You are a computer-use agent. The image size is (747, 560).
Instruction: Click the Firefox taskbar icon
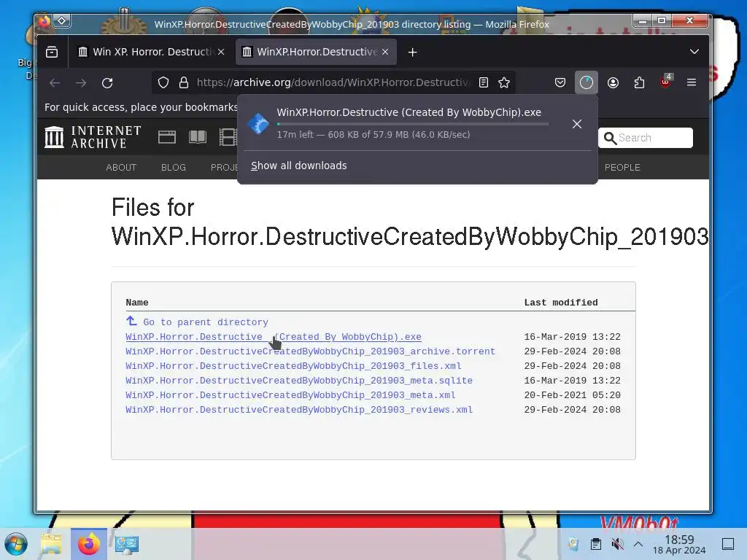[x=88, y=544]
